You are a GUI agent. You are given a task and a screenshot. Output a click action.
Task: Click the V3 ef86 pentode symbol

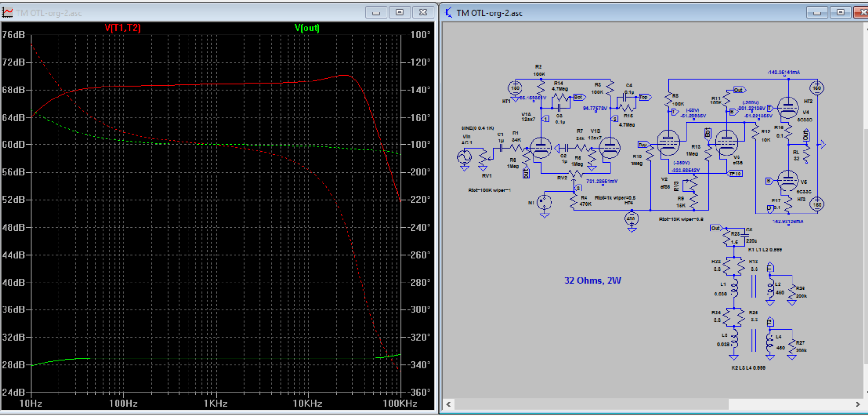click(727, 142)
